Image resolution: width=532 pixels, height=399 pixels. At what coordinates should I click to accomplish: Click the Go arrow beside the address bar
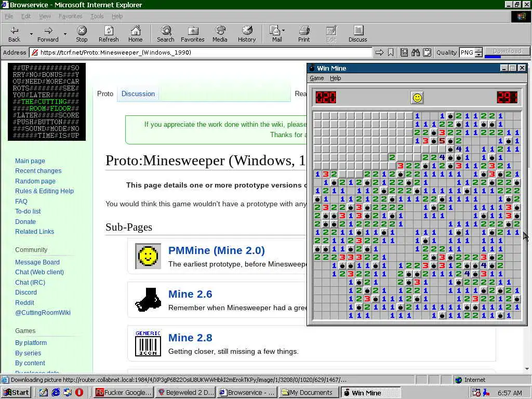coord(380,52)
